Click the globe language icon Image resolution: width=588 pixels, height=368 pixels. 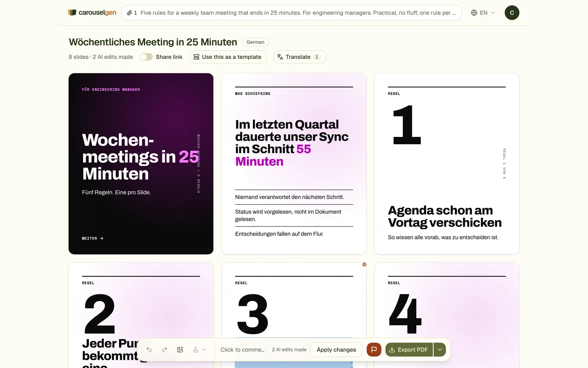474,13
